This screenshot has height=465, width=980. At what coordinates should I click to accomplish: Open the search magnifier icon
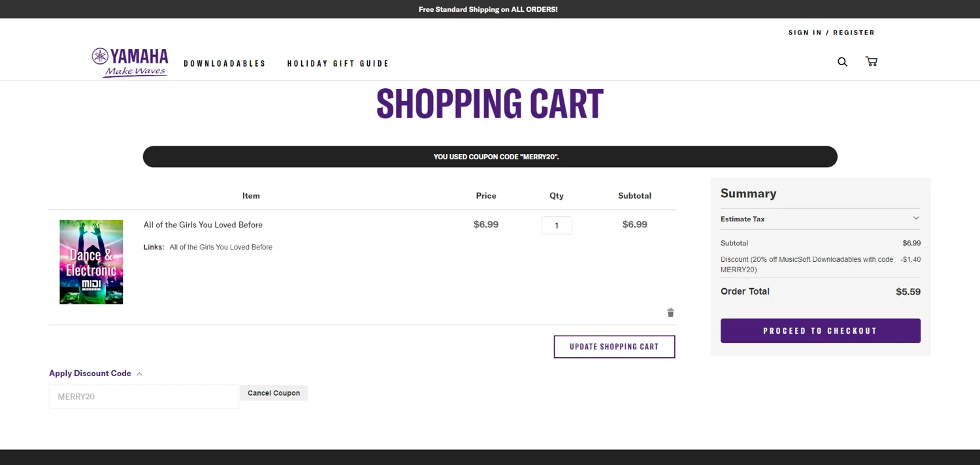point(842,61)
